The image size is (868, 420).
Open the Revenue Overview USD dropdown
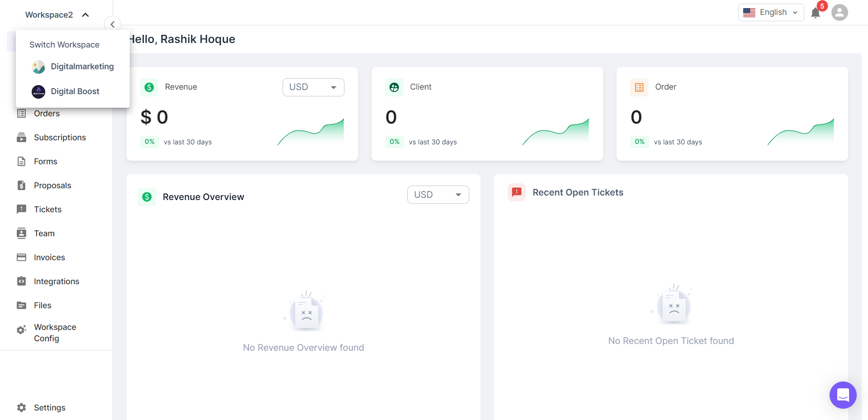click(438, 194)
